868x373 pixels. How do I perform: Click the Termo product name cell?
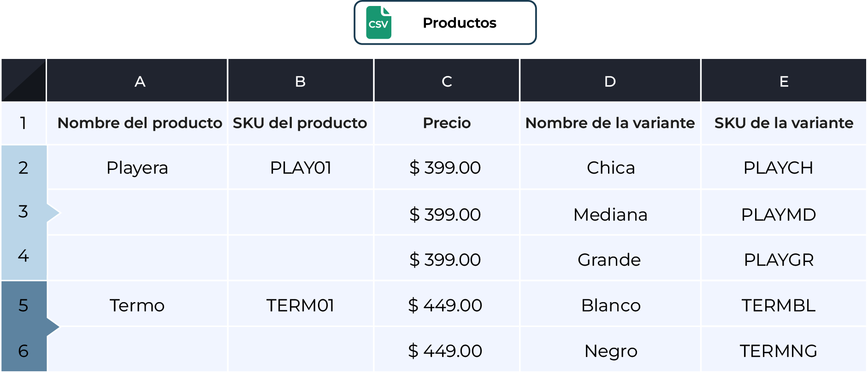[137, 305]
